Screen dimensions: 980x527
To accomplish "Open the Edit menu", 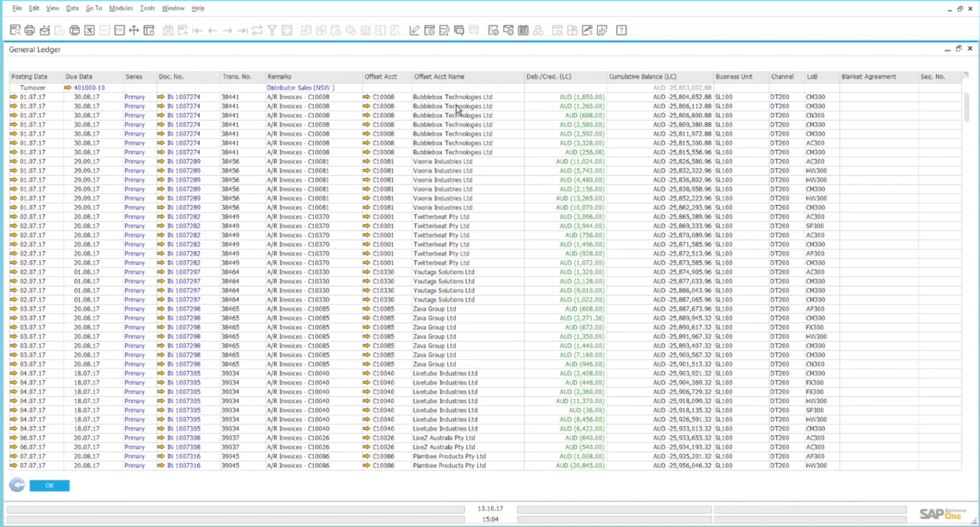I will pos(34,8).
